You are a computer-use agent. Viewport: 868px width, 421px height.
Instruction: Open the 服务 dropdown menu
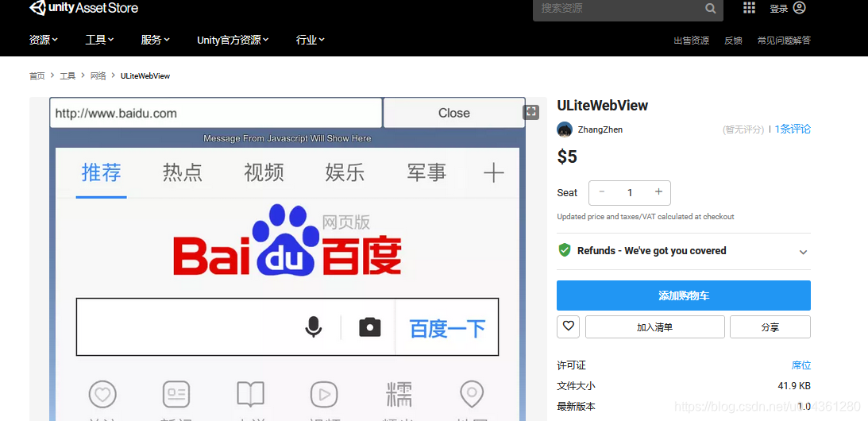pyautogui.click(x=156, y=40)
